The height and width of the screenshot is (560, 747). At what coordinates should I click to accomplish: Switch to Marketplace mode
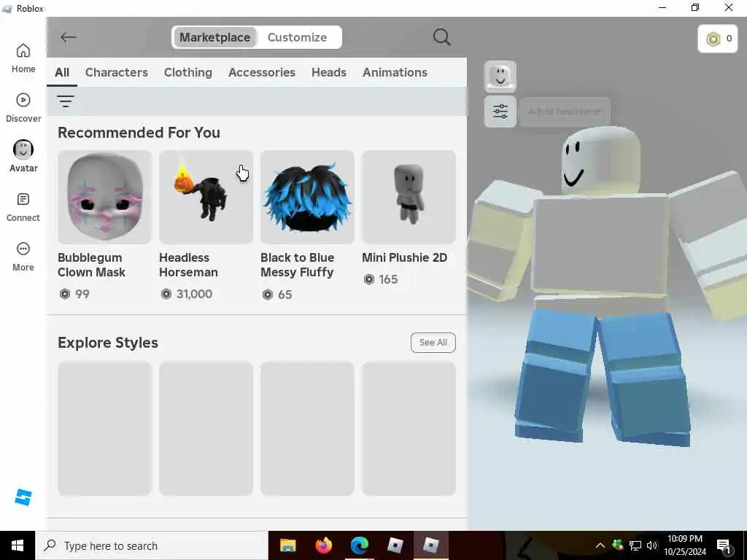[215, 37]
